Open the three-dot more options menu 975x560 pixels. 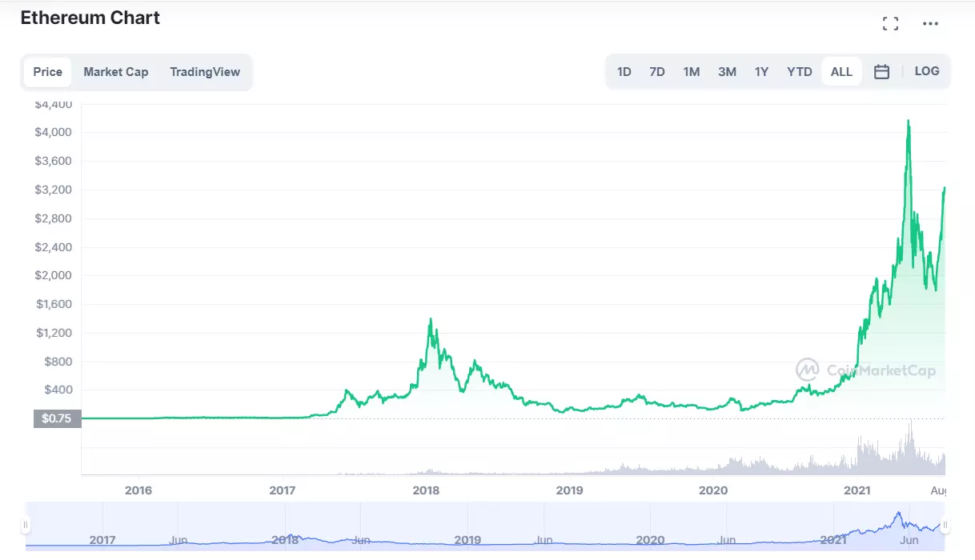[930, 24]
